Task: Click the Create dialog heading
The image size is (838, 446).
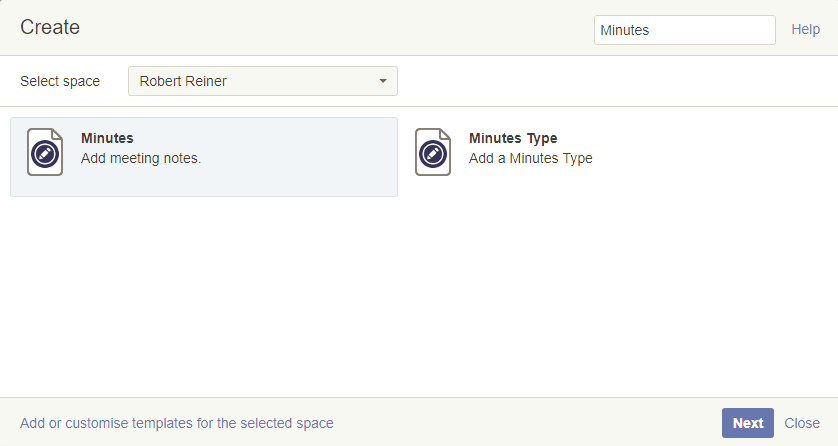Action: tap(50, 28)
